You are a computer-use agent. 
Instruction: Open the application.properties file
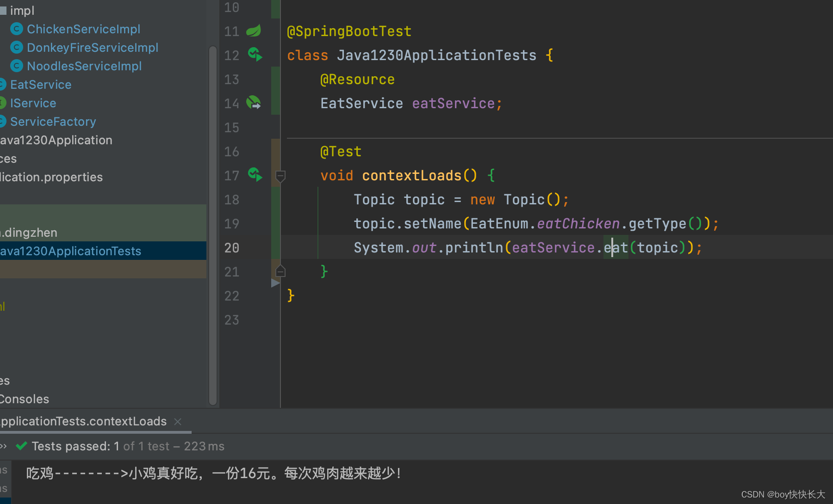point(51,177)
